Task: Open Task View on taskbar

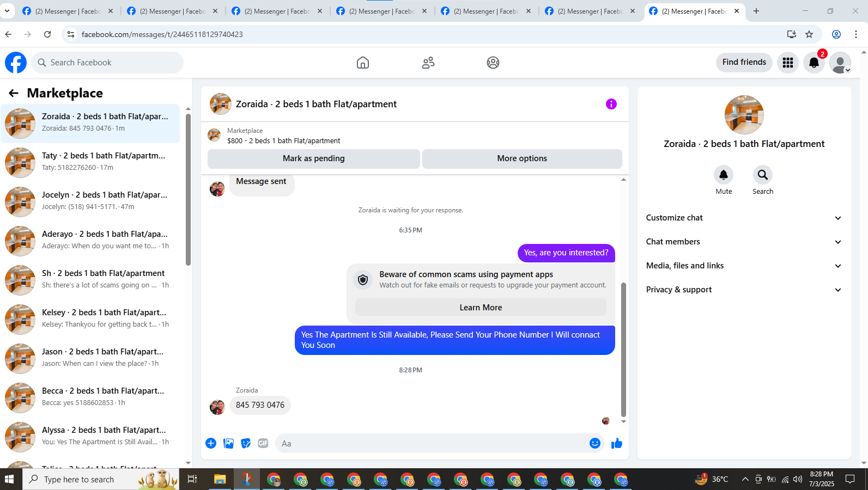Action: (192, 480)
